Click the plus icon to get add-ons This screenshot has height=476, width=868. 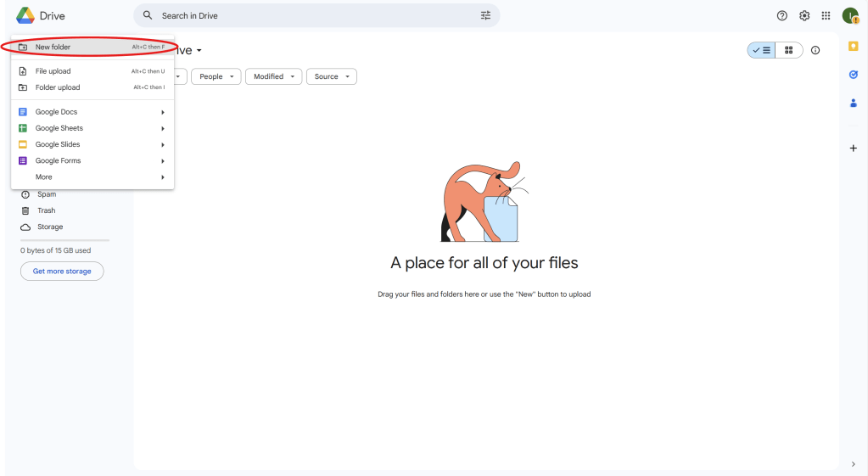(x=854, y=148)
